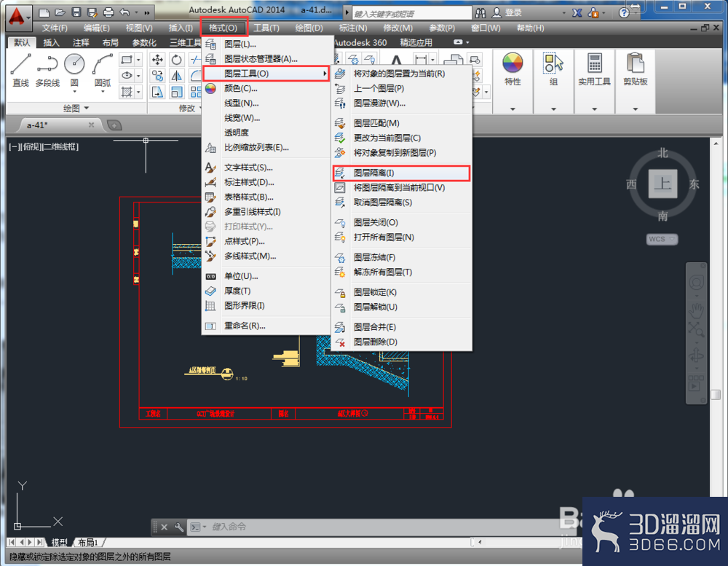Image resolution: width=728 pixels, height=566 pixels.
Task: Select the 多段线 (Polyline) tool
Action: pos(47,70)
